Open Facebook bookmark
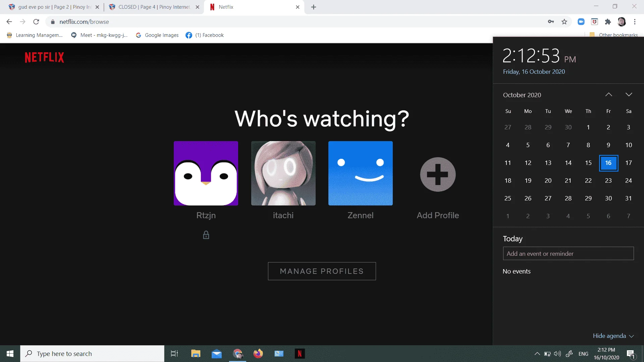This screenshot has height=362, width=644. [x=205, y=35]
